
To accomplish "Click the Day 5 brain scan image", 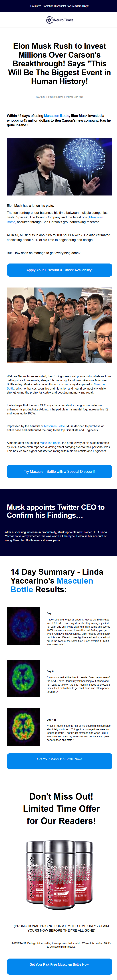I will point(23,678).
